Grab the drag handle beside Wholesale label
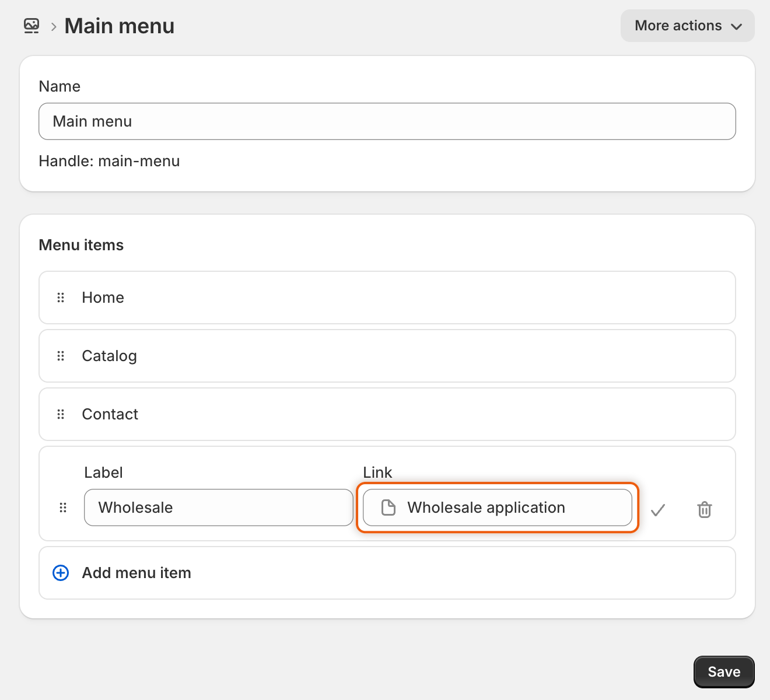Viewport: 770px width, 700px height. point(63,508)
